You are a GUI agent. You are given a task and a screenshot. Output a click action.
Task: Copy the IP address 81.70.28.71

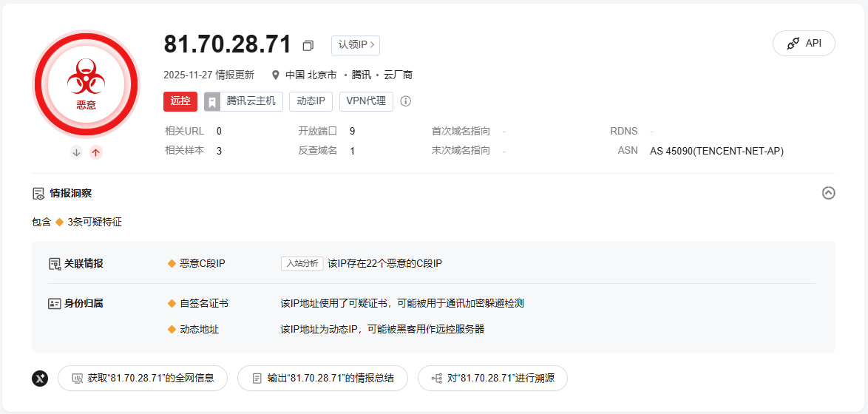click(308, 45)
